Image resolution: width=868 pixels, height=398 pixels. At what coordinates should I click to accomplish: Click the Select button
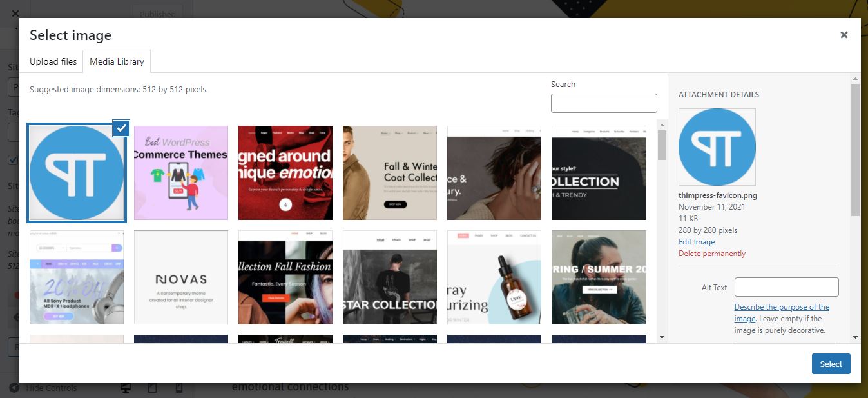tap(831, 364)
